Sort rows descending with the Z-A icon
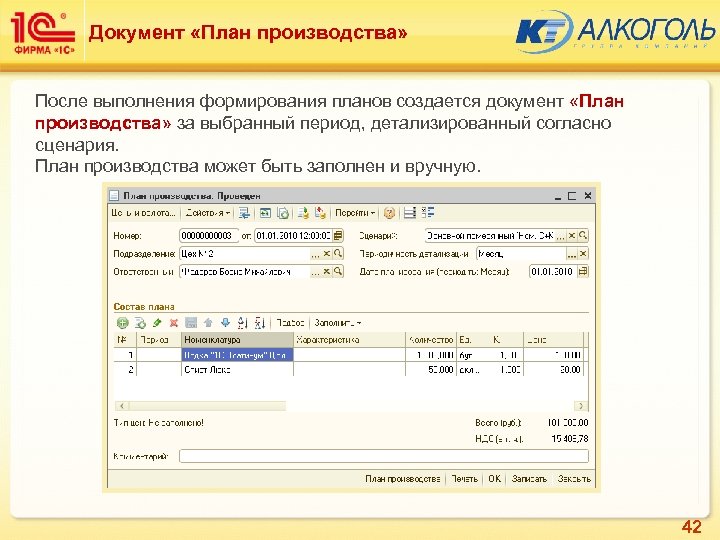Viewport: 720px width, 540px height. (259, 323)
